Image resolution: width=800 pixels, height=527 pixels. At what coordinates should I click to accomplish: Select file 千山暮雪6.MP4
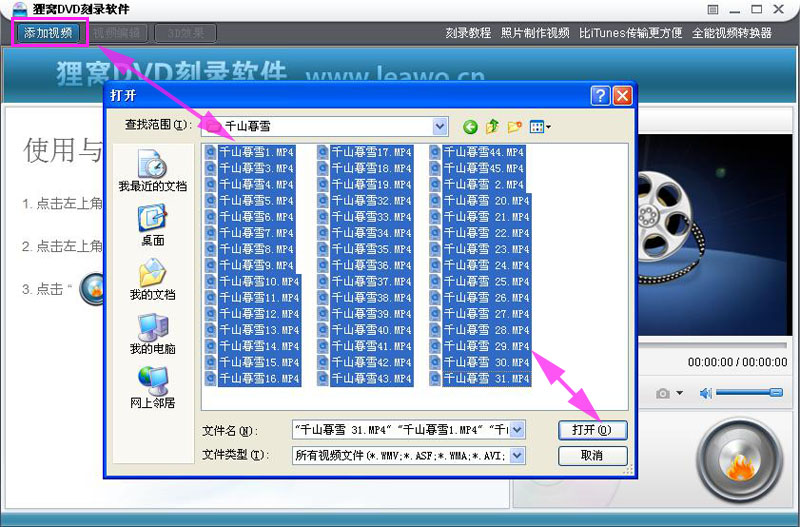pyautogui.click(x=256, y=217)
